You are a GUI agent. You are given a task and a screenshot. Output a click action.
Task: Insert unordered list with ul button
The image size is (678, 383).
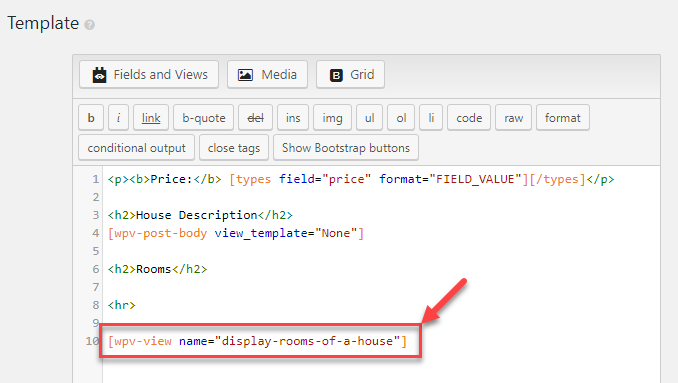click(x=369, y=118)
